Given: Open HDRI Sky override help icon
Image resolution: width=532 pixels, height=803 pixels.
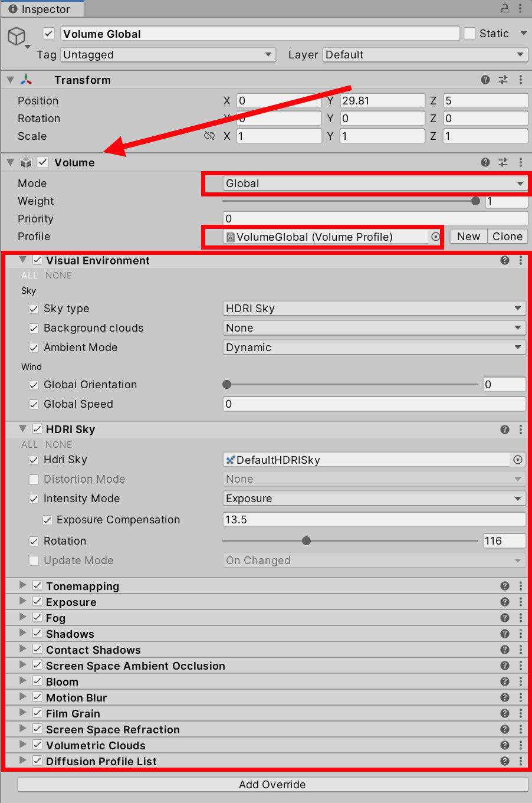Looking at the screenshot, I should [x=505, y=430].
